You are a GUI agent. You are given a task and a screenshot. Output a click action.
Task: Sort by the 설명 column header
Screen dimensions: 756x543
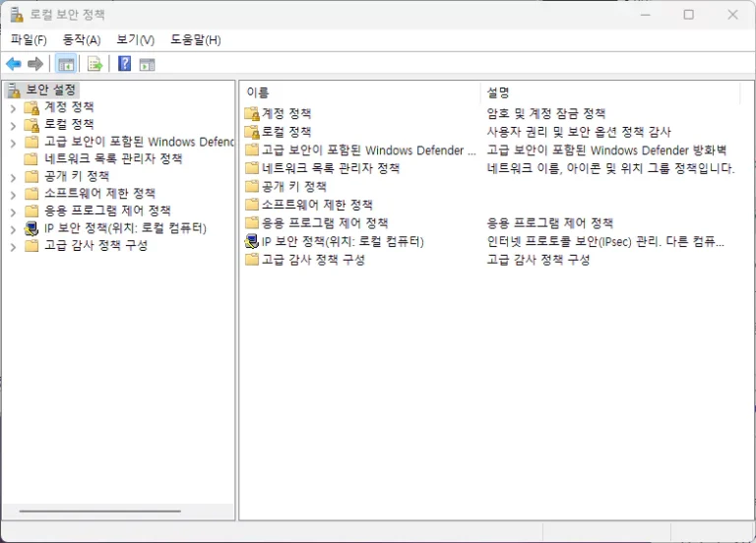610,92
